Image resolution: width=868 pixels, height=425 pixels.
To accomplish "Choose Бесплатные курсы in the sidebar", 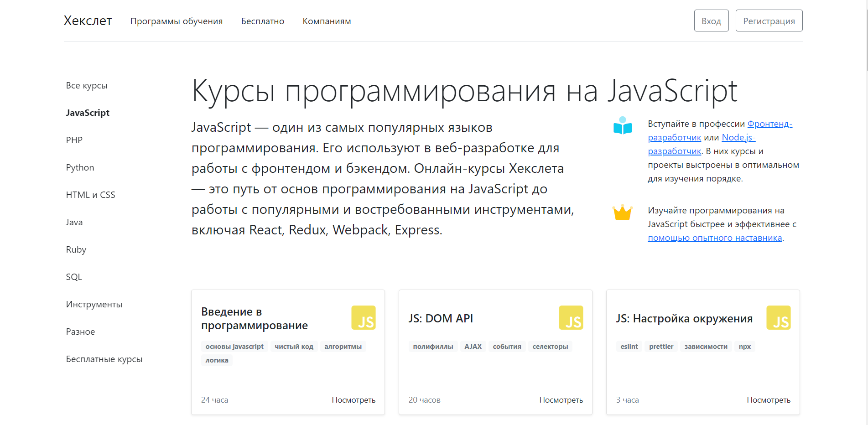I will 104,359.
